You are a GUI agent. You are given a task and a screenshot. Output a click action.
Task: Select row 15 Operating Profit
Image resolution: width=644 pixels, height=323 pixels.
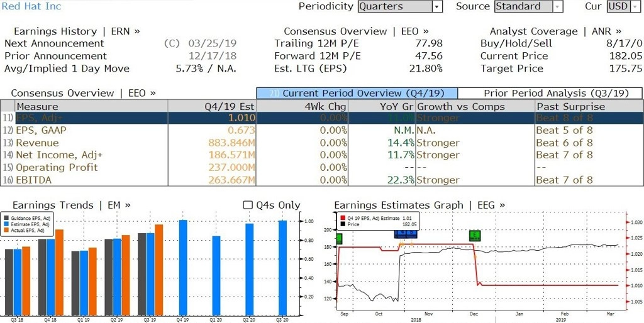321,167
